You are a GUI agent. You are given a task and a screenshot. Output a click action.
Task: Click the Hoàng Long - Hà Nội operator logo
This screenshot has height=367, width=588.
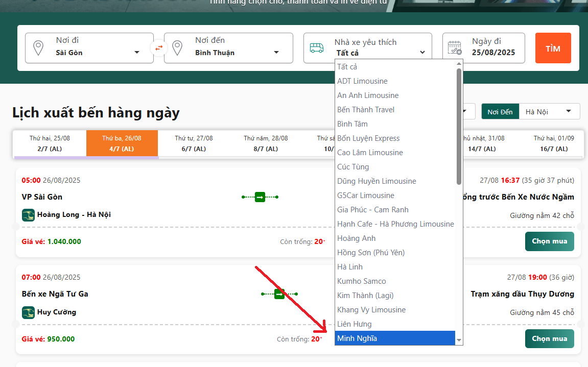point(28,215)
